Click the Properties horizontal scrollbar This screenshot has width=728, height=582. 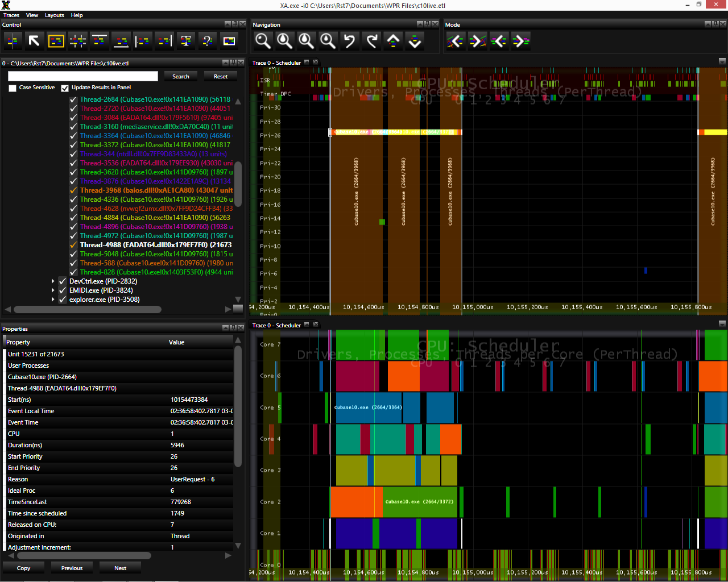tap(84, 555)
